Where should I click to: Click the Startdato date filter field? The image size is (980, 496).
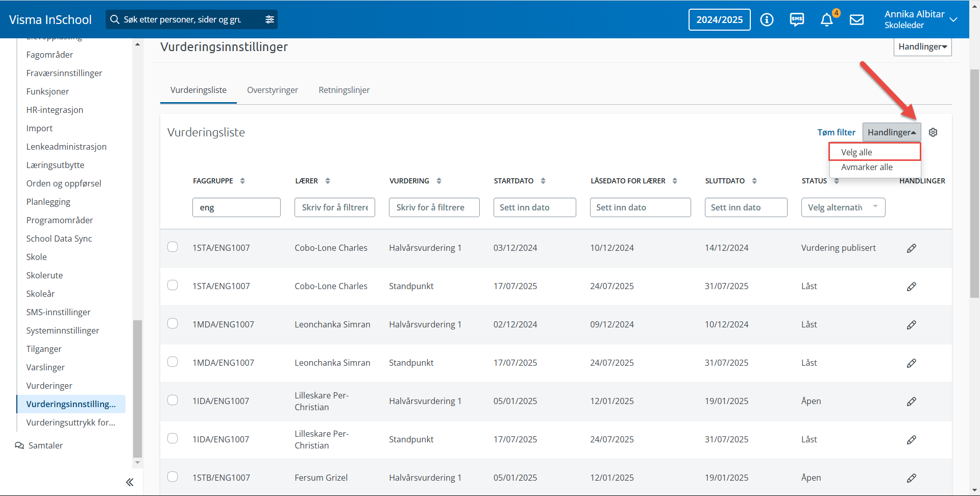pyautogui.click(x=534, y=207)
